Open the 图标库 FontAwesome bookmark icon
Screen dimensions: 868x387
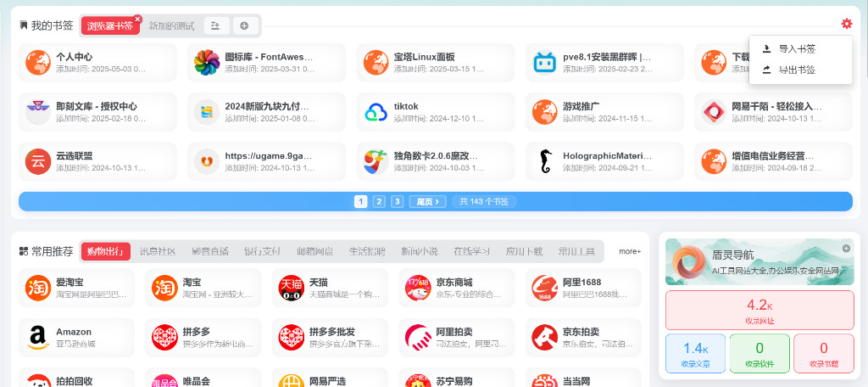coord(207,63)
